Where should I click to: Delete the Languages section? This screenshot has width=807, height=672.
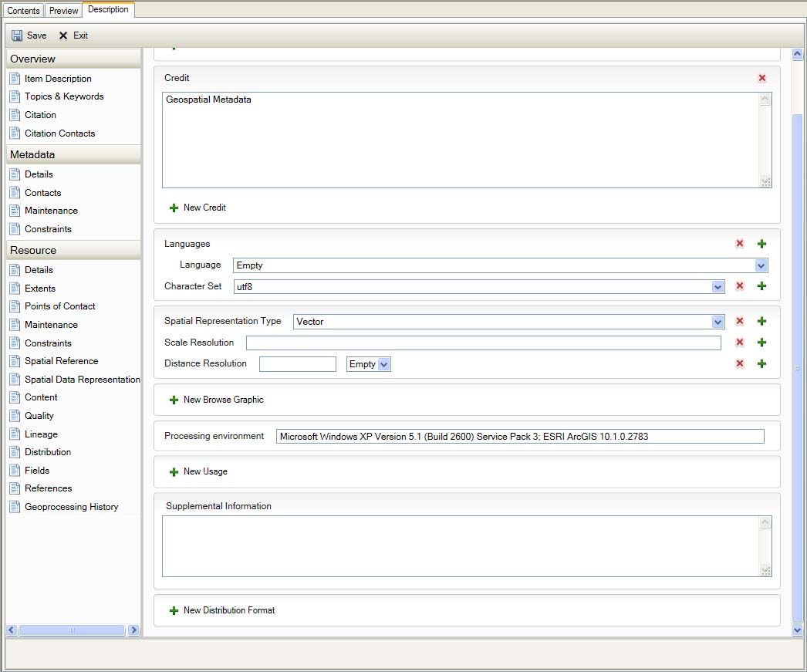(x=739, y=243)
